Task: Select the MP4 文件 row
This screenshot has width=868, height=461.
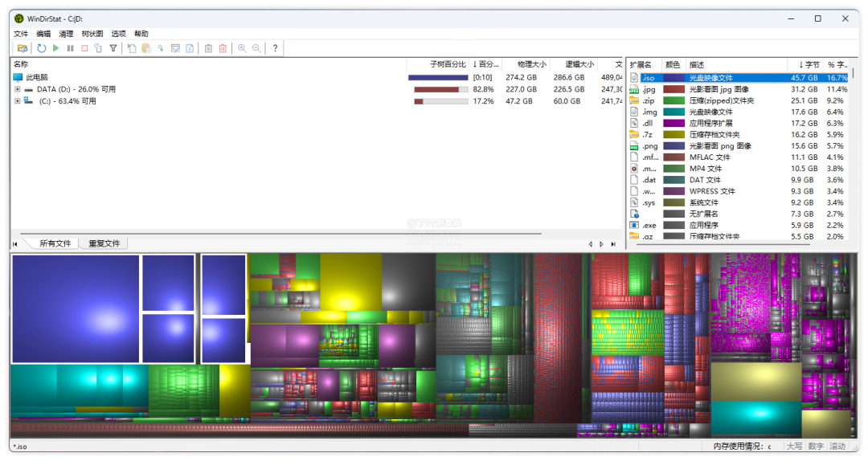Action: (739, 169)
